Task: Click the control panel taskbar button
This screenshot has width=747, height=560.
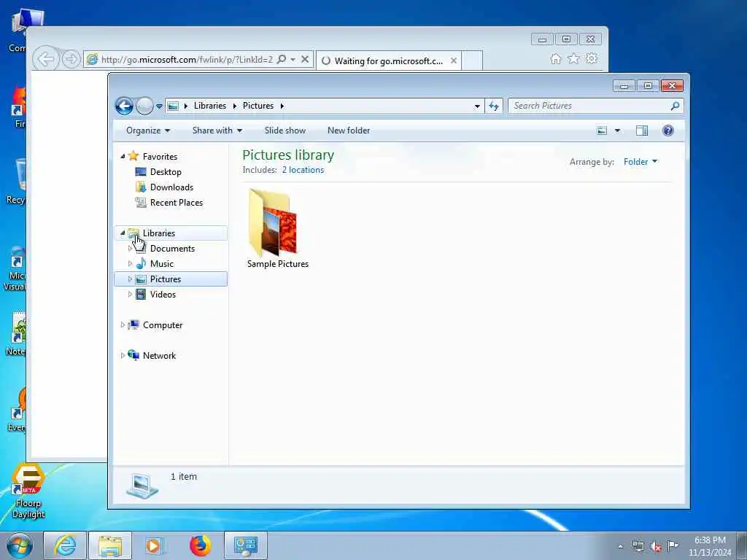Action: click(x=246, y=545)
